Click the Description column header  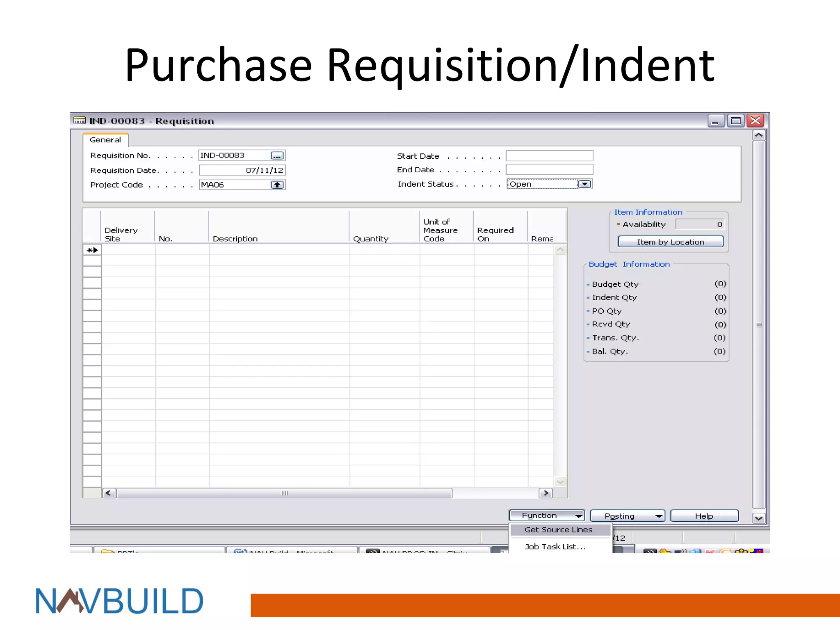[279, 226]
